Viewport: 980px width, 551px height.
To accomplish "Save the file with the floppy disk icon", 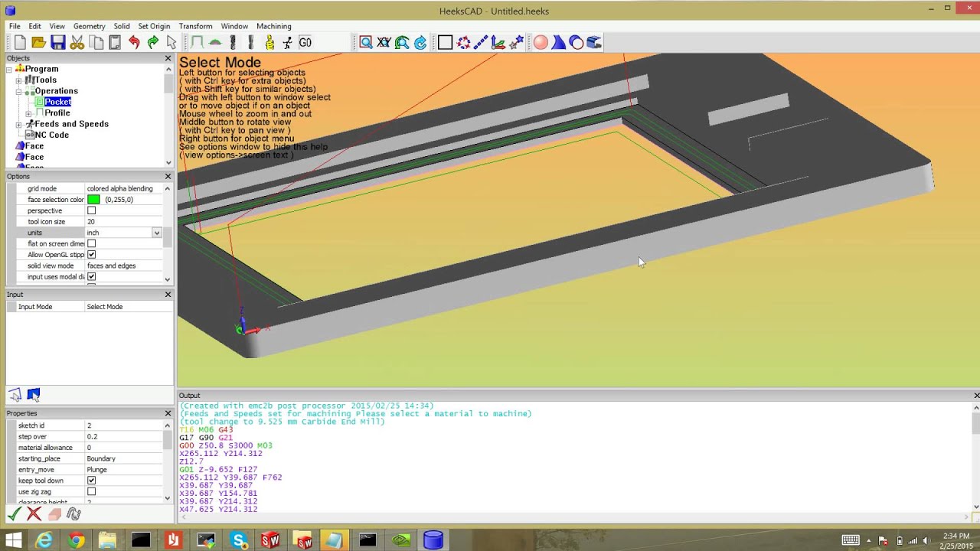I will tap(58, 43).
